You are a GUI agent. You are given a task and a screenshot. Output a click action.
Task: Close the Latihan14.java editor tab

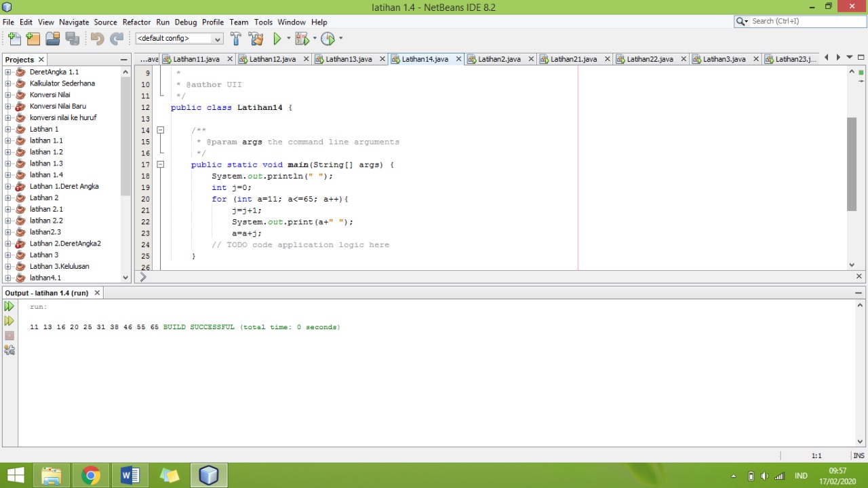458,59
